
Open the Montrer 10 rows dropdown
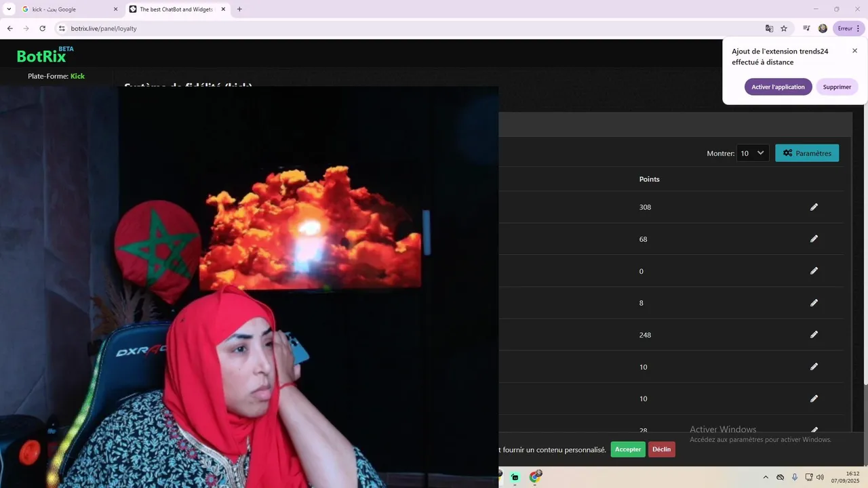753,153
